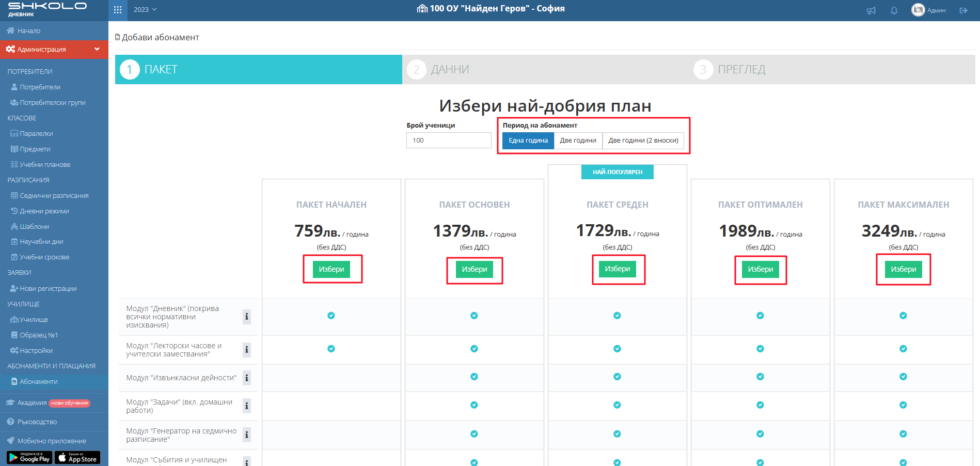Click info icon for "Дневник" module
Screen dimensions: 980x466
[247, 317]
